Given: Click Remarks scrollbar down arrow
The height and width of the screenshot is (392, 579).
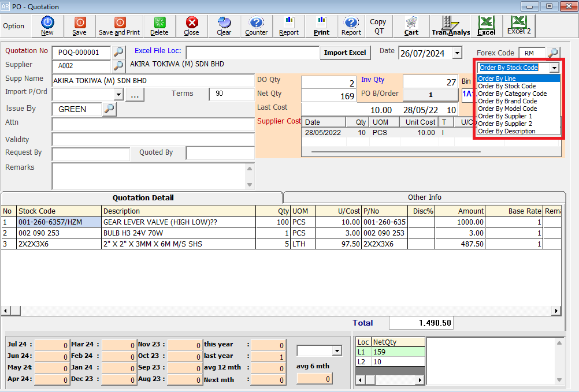Looking at the screenshot, I should tap(250, 184).
